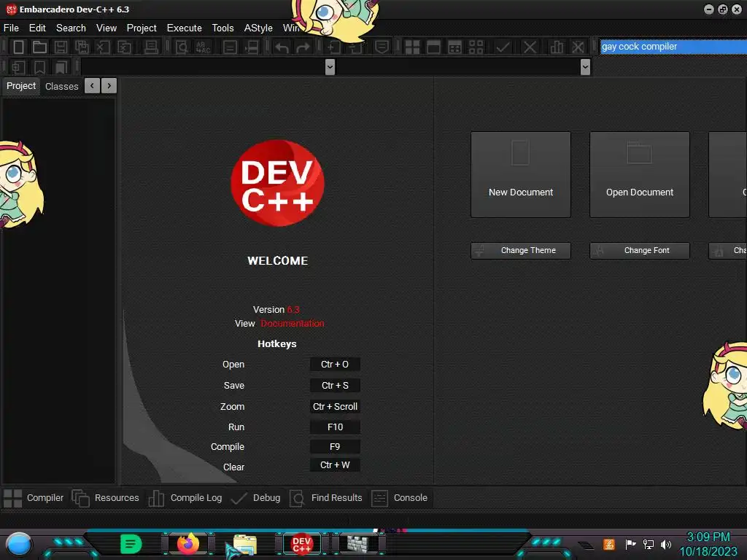Click the Insert snippet icon in second toolbar row

click(18, 67)
